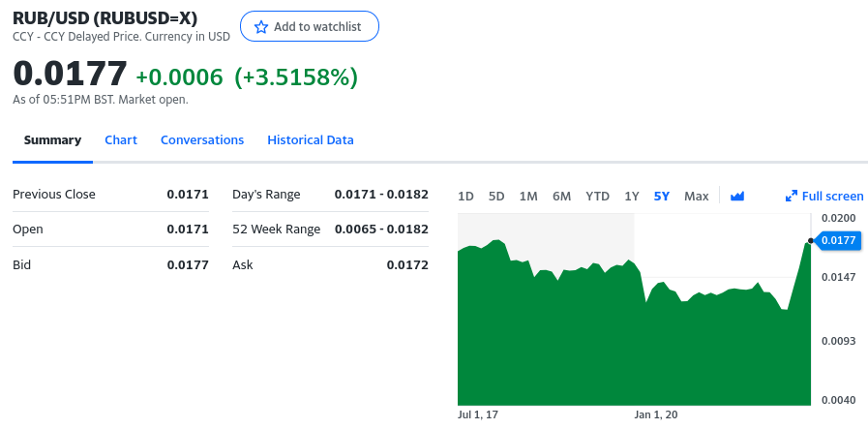The height and width of the screenshot is (429, 868).
Task: Select the 1Y chart range
Action: [632, 197]
